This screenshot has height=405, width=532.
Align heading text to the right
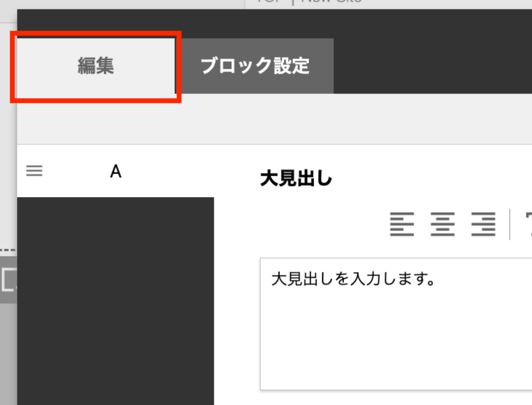point(483,224)
